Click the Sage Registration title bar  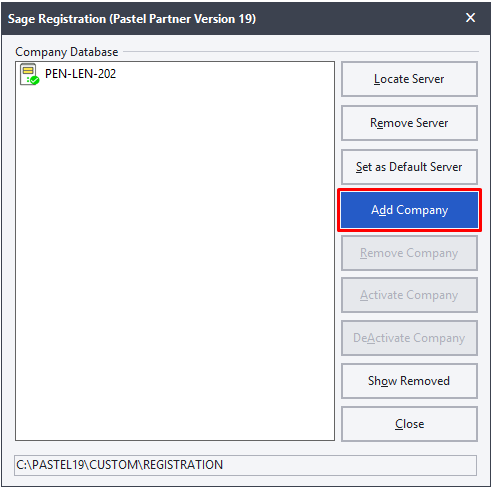(246, 19)
